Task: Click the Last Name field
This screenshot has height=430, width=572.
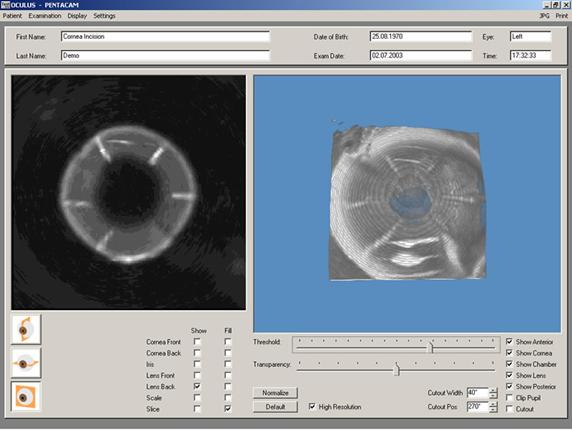Action: [x=166, y=55]
